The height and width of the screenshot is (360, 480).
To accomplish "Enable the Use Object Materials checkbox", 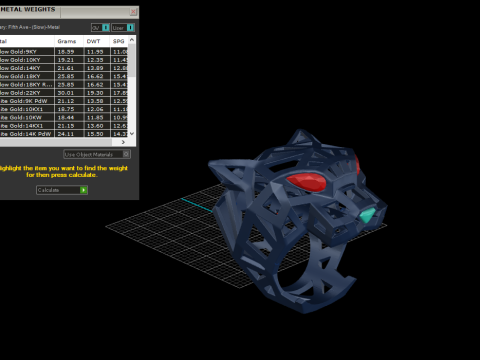I will pos(126,154).
